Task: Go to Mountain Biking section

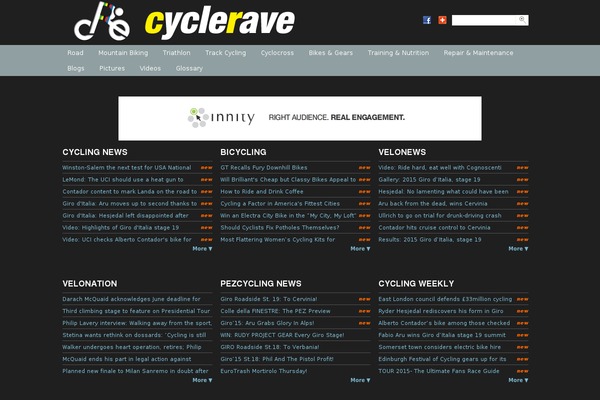Action: pos(123,53)
